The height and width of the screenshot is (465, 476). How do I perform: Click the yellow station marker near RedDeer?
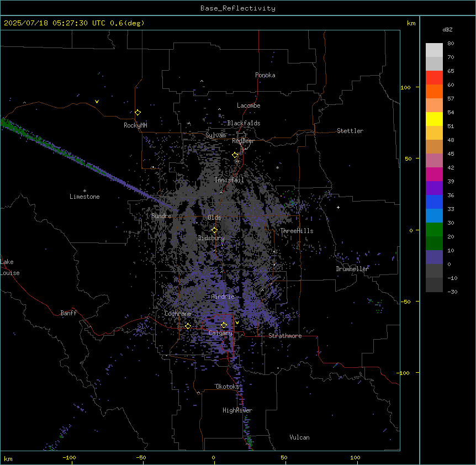(x=235, y=155)
